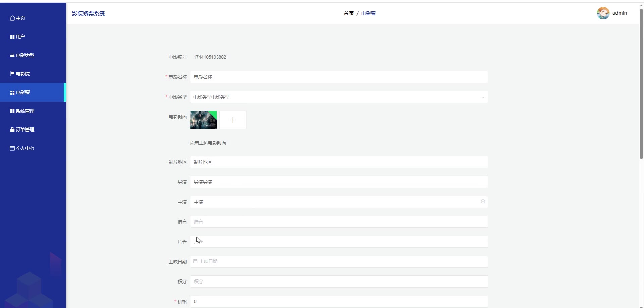Focus the 语言 input field
The height and width of the screenshot is (308, 644).
(x=339, y=222)
